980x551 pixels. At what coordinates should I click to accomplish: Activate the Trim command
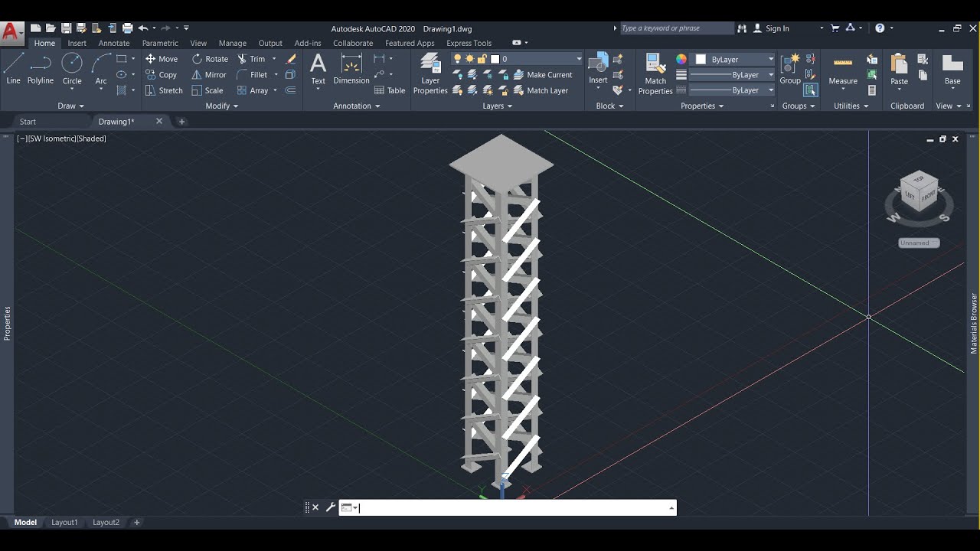251,59
